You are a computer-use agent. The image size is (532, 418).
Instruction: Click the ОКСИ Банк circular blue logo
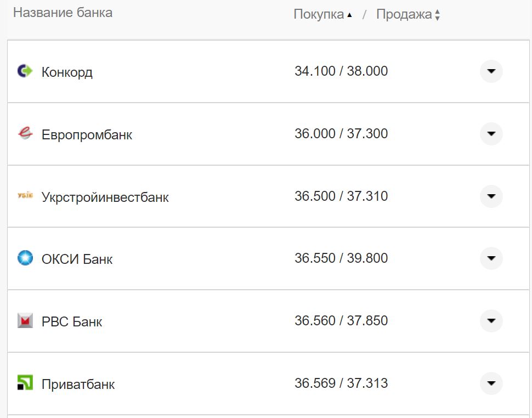pos(24,258)
